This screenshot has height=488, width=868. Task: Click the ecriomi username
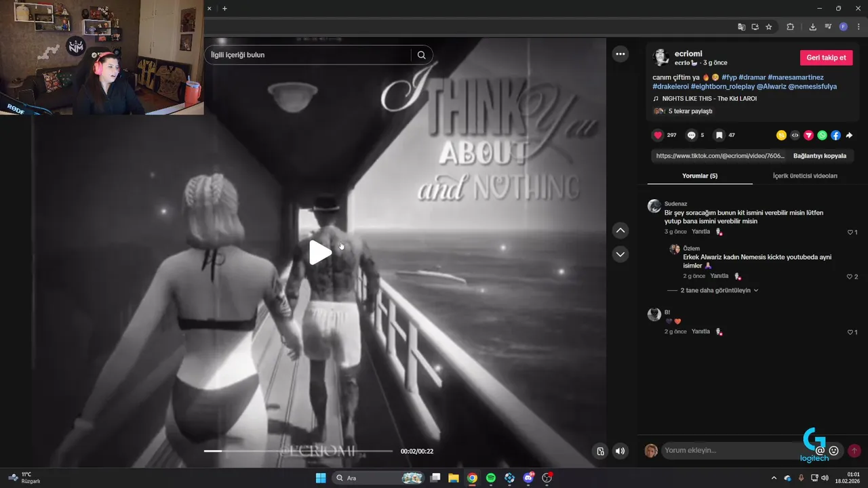688,54
